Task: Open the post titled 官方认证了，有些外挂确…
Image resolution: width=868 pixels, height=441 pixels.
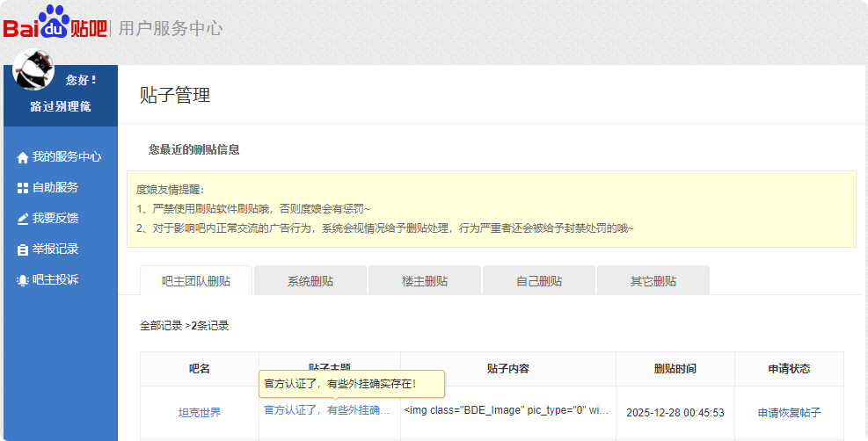Action: point(326,410)
